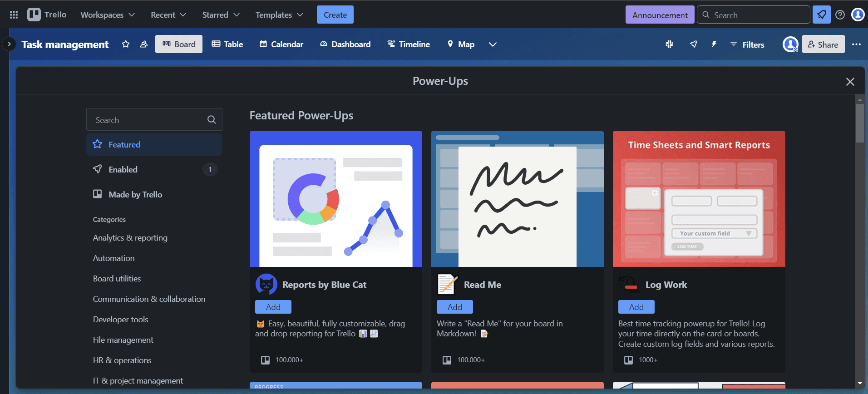Screen dimensions: 868x394
Task: Select Made by Trello section
Action: 154,194
